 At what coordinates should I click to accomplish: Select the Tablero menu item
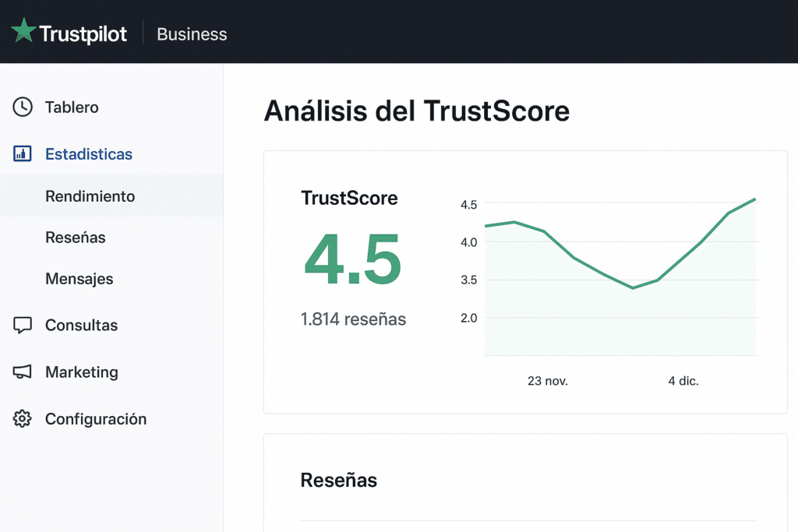pos(71,107)
